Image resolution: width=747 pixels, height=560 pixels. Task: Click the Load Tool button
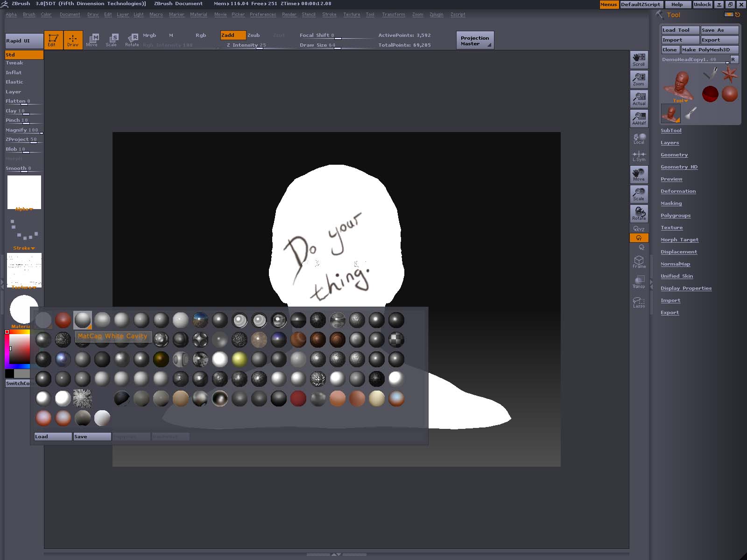tap(680, 30)
